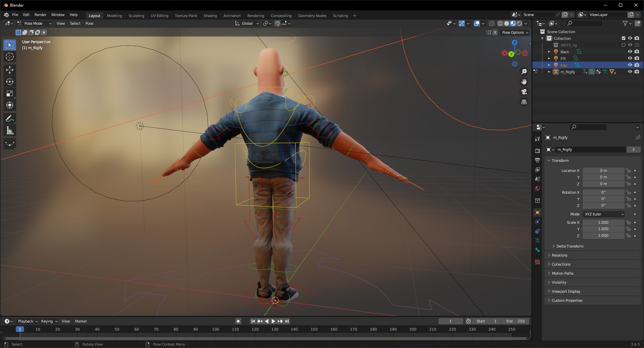The image size is (644, 348).
Task: Select the Measure tool
Action: [x=10, y=130]
